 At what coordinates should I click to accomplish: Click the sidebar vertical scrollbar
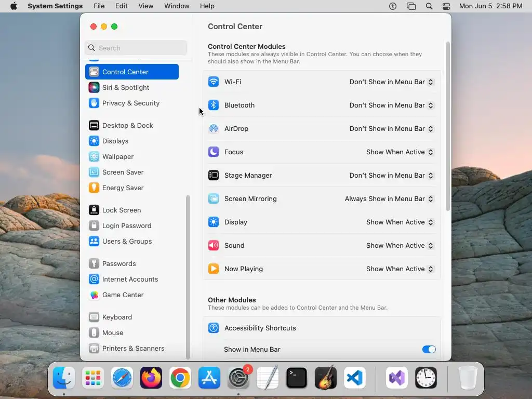[x=188, y=277]
